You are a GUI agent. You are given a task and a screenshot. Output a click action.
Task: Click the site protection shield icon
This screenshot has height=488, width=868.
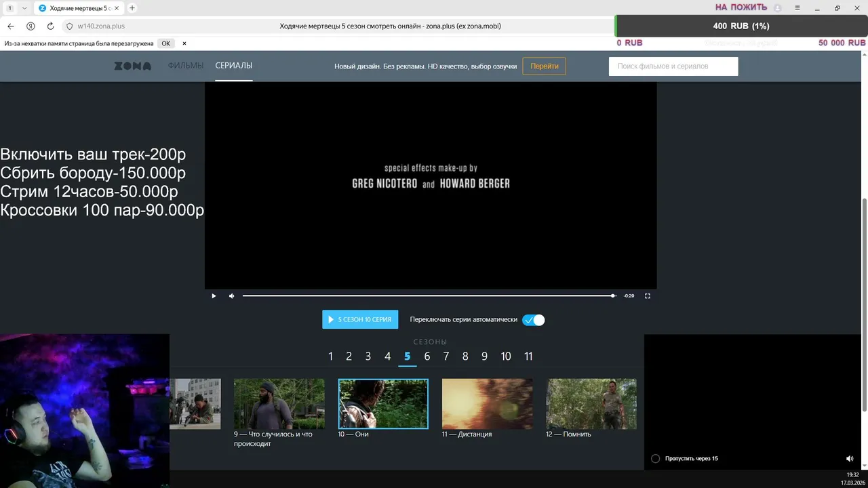click(69, 26)
